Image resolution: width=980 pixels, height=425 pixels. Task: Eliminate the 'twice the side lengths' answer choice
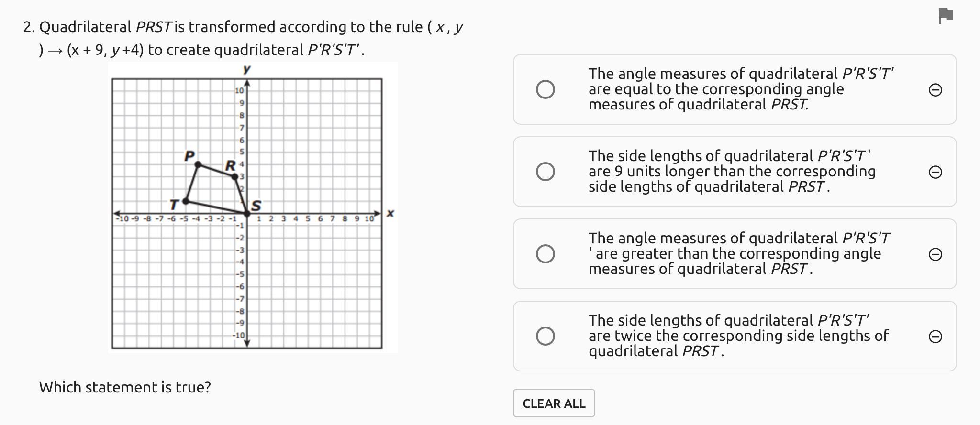(x=935, y=337)
